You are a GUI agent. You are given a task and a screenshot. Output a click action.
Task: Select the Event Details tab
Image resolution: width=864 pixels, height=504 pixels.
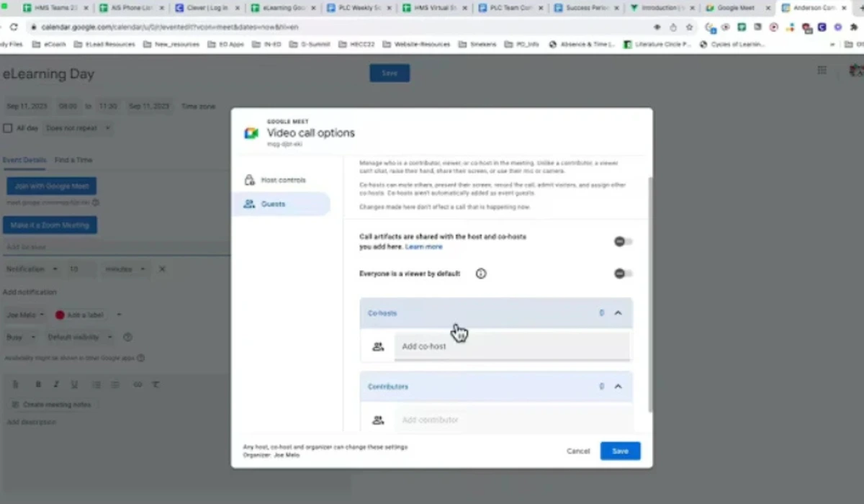coord(26,160)
